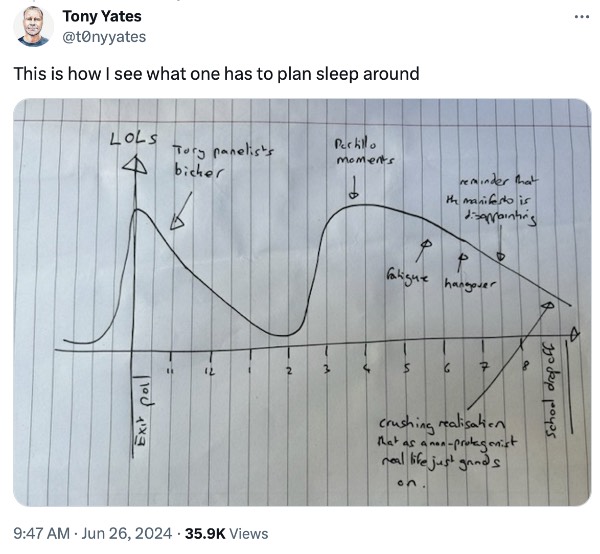The height and width of the screenshot is (554, 600).
Task: Click the school drop off label
Action: point(550,390)
